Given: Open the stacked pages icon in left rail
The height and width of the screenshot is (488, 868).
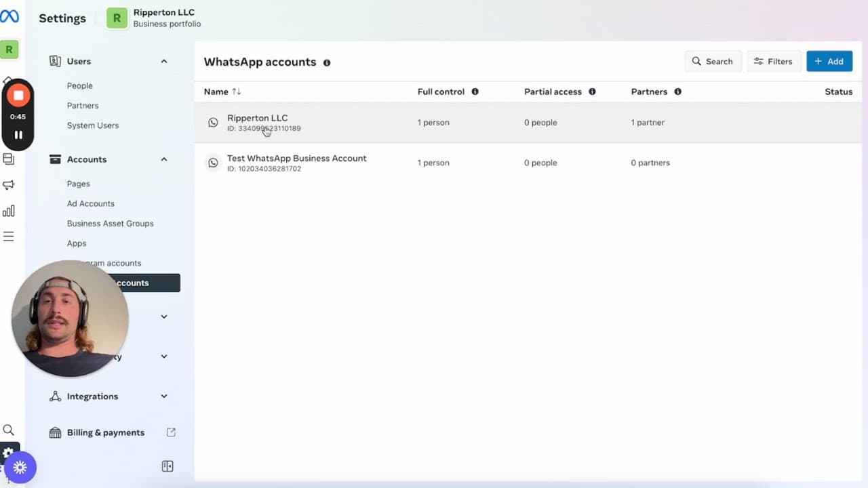Looking at the screenshot, I should [8, 159].
